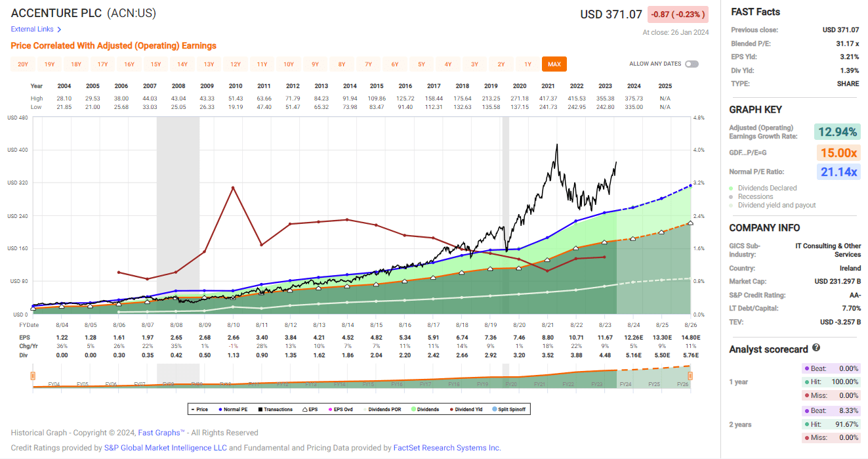The height and width of the screenshot is (459, 868).
Task: Select the 10Y time range
Action: pos(289,64)
